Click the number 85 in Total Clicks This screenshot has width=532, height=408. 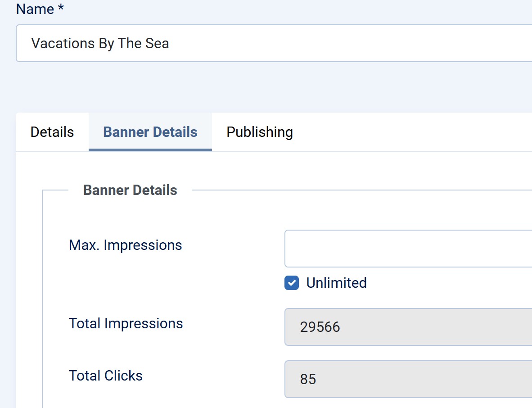coord(308,379)
